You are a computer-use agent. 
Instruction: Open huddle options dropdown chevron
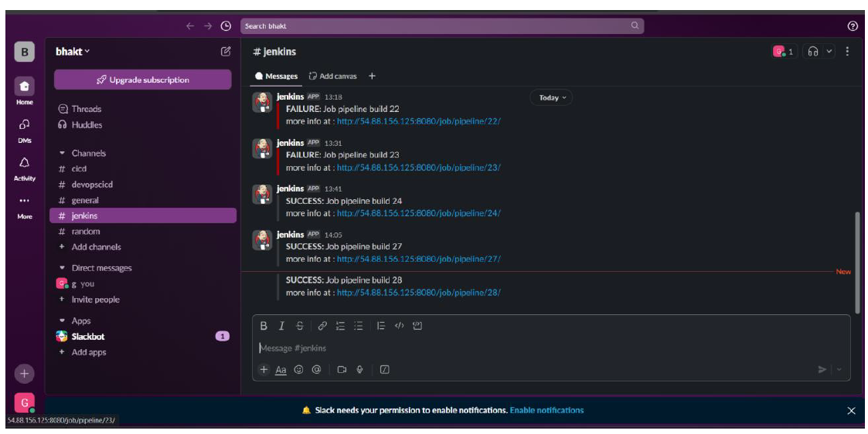(829, 52)
